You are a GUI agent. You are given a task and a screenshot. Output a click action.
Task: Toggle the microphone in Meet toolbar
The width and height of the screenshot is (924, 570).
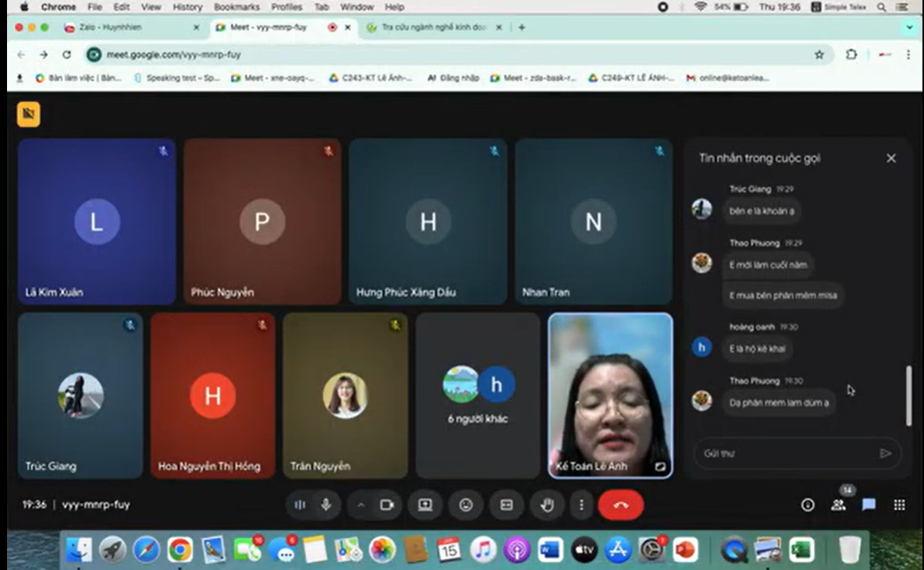326,505
